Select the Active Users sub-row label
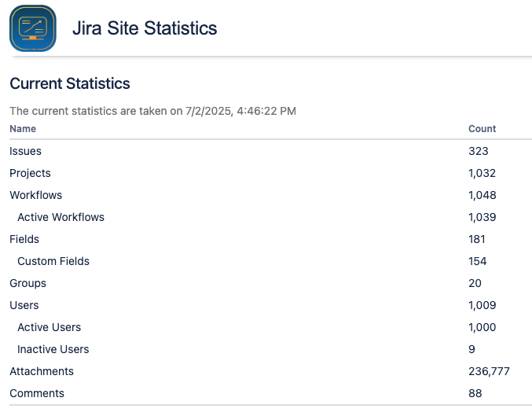 coord(49,327)
